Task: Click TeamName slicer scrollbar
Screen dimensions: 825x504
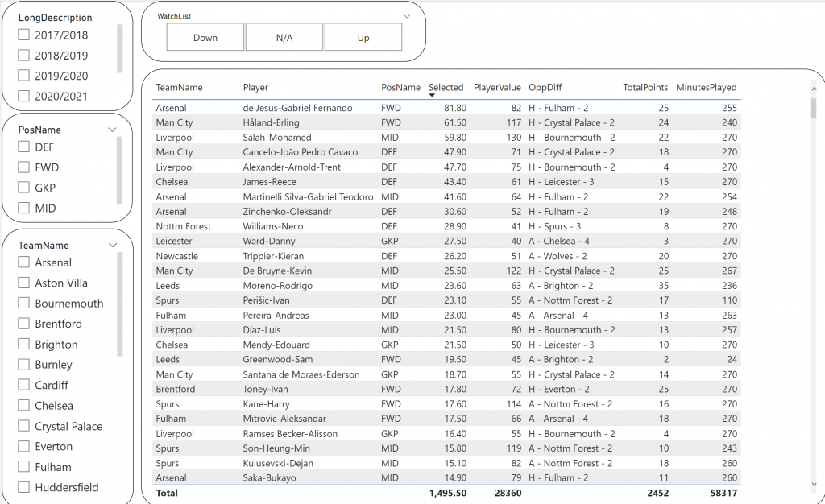Action: coord(119,304)
